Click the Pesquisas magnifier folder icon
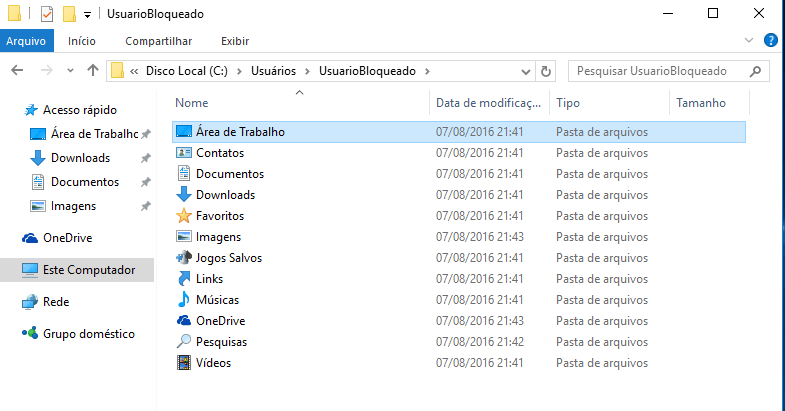 pos(184,341)
